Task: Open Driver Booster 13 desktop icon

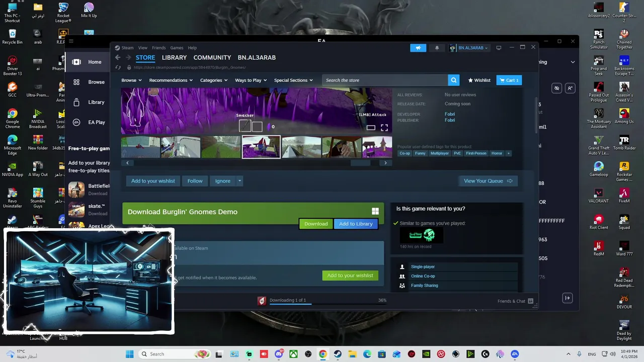Action: tap(12, 66)
